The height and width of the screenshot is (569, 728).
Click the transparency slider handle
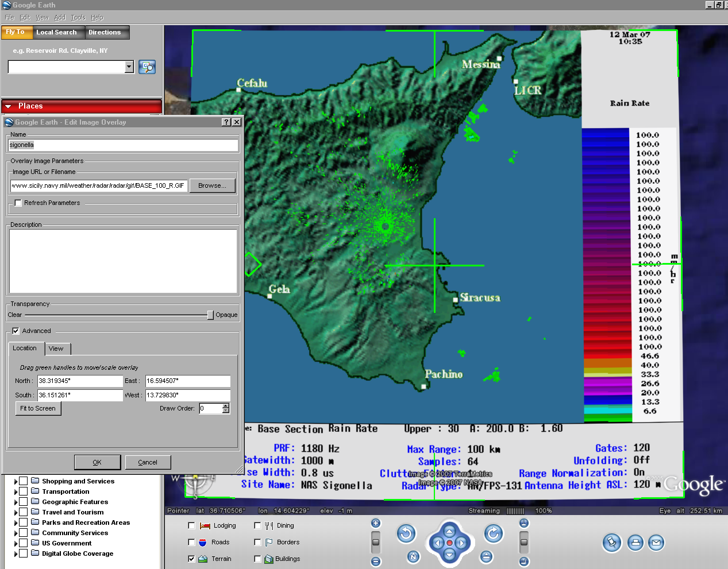click(210, 315)
